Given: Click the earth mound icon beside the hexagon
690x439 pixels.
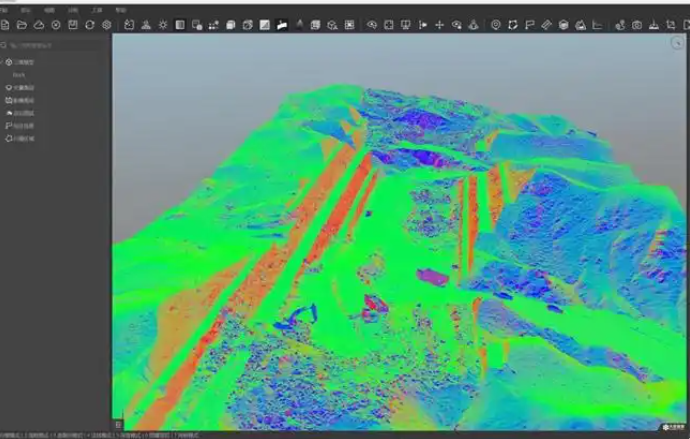Looking at the screenshot, I should tap(580, 25).
